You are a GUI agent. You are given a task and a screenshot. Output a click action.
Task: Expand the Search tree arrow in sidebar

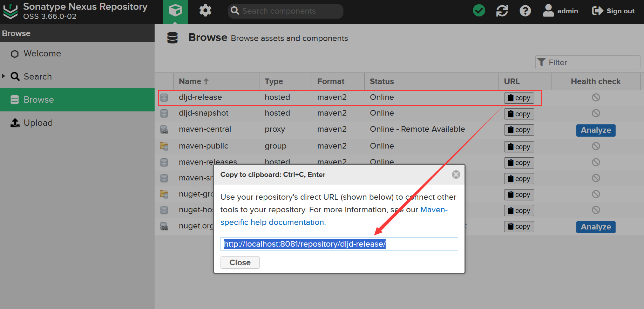[4, 76]
